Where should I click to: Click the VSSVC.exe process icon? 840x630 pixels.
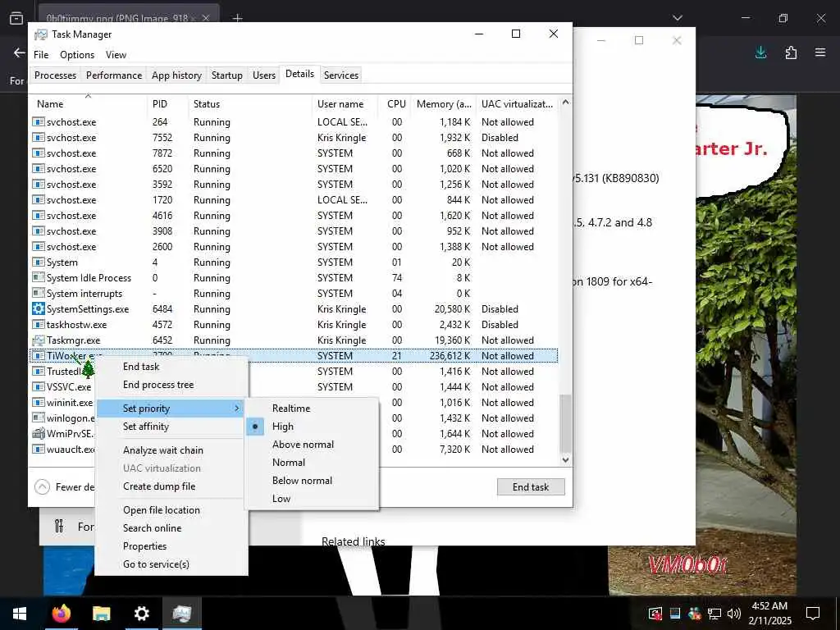[x=38, y=387]
